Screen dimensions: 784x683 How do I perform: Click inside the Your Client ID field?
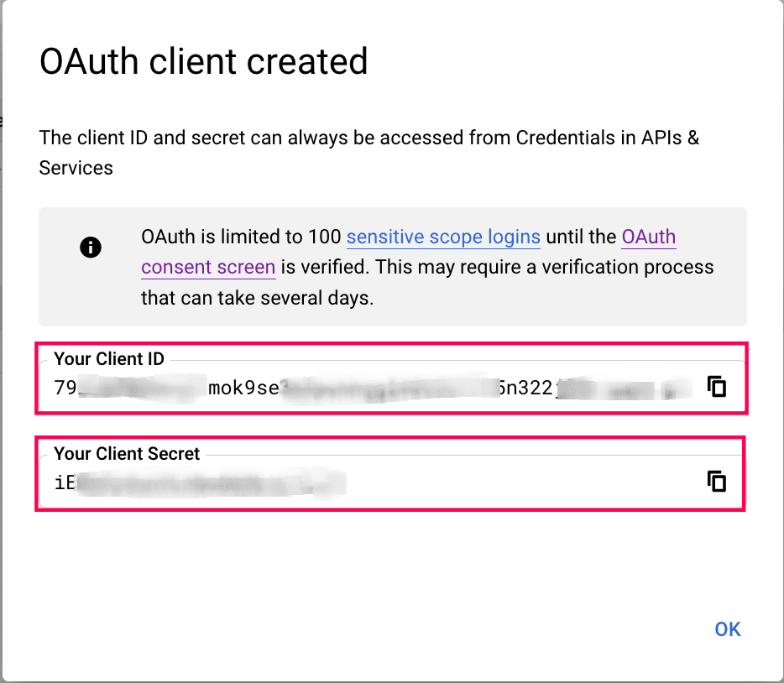click(x=378, y=388)
